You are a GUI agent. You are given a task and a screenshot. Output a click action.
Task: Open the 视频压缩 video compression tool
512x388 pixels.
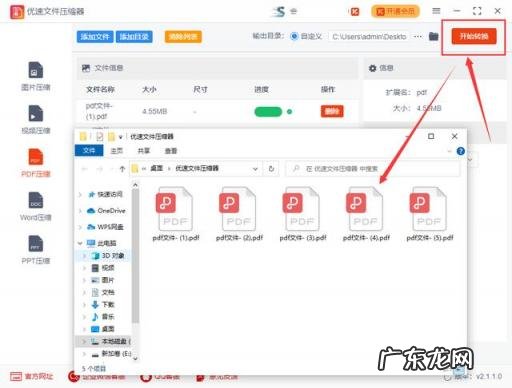36,120
